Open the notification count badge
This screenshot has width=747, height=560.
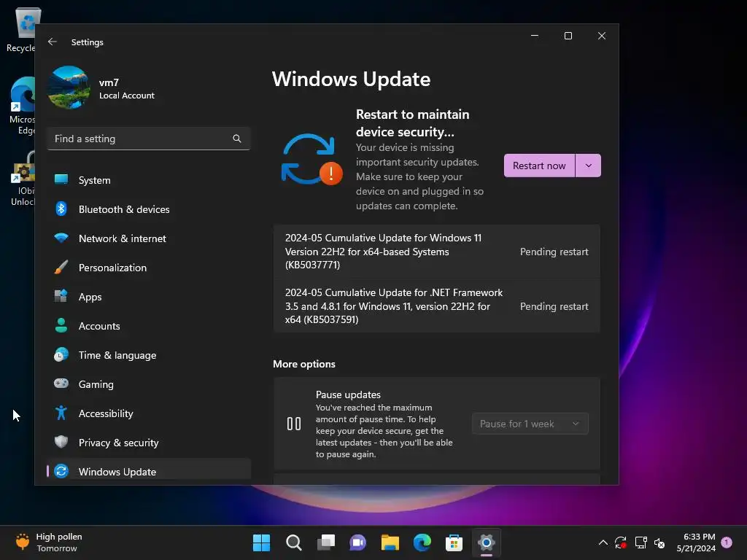pyautogui.click(x=727, y=542)
